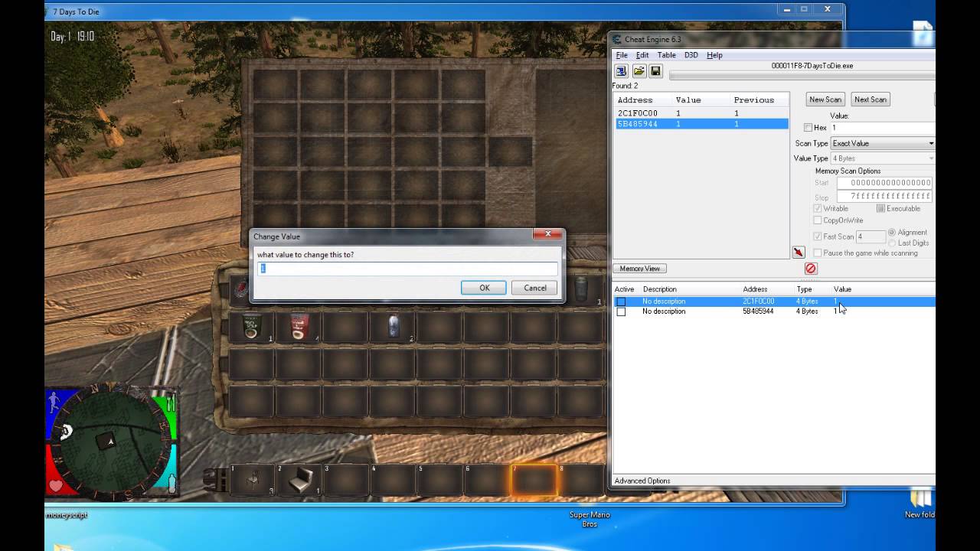Click the red clear-list prohibition icon
The image size is (980, 551).
[x=811, y=269]
